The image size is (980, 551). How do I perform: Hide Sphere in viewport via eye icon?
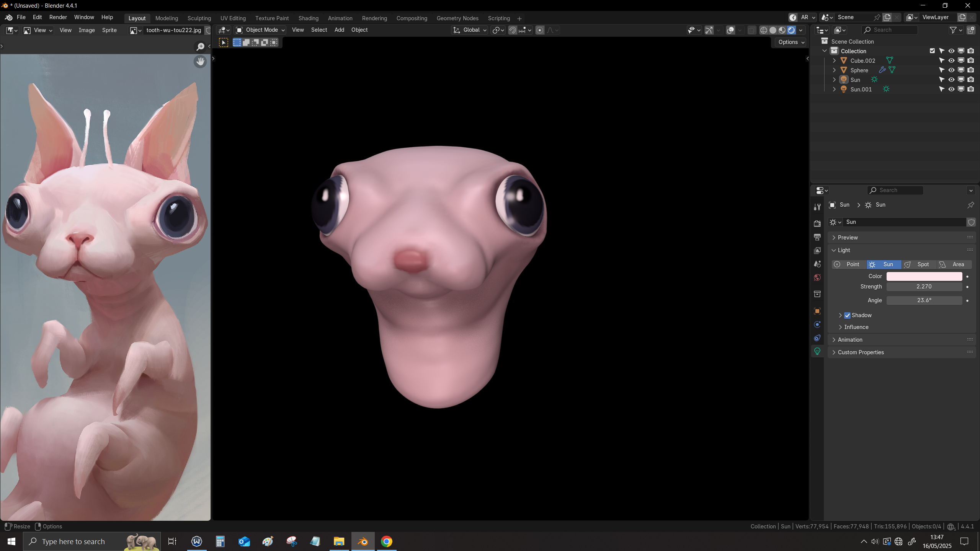tap(951, 70)
